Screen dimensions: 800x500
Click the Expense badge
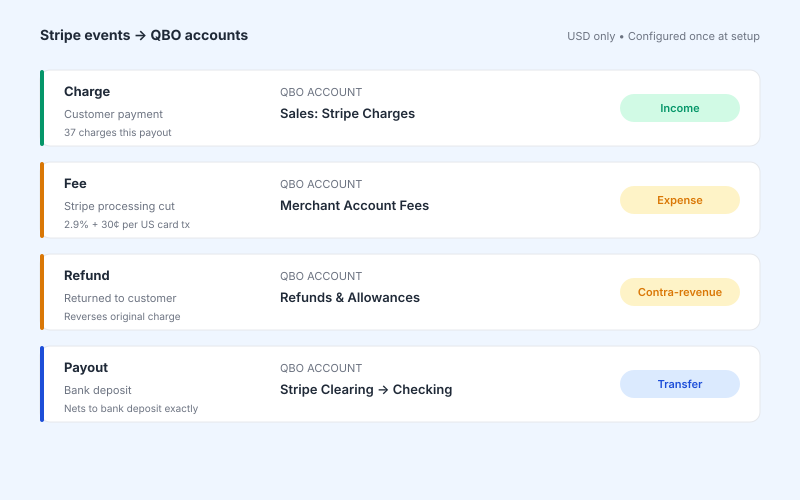point(680,200)
